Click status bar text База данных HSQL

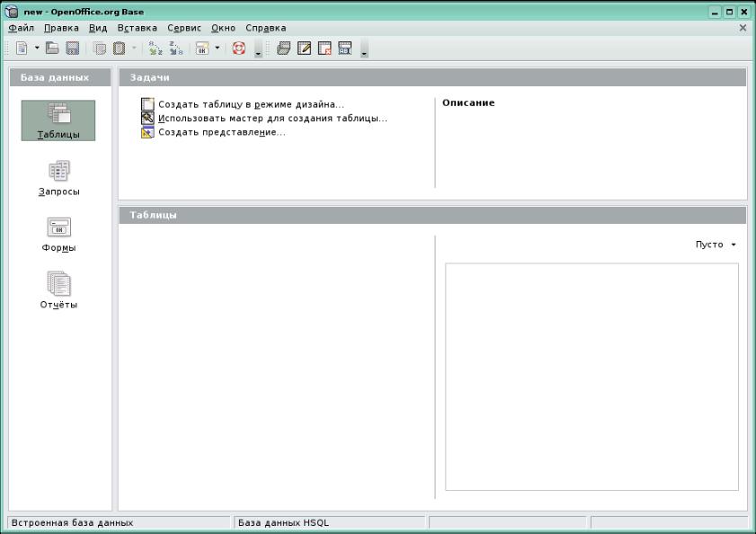pos(283,522)
